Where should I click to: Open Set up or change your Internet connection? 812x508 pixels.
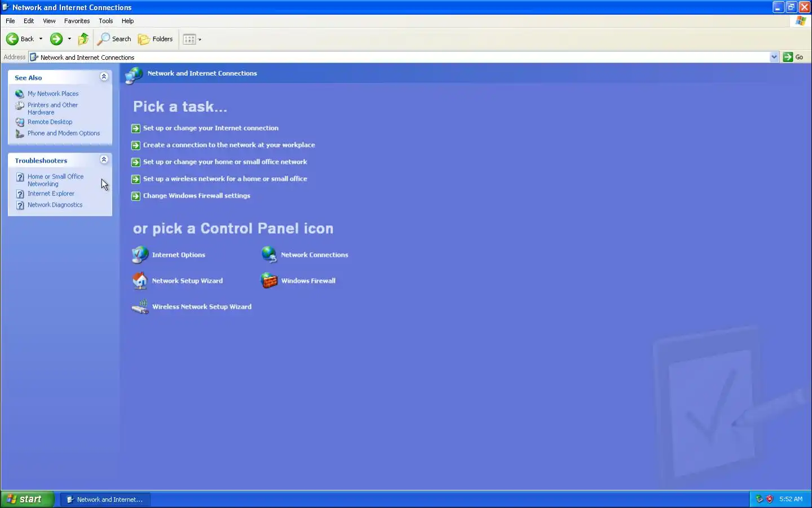pyautogui.click(x=211, y=128)
